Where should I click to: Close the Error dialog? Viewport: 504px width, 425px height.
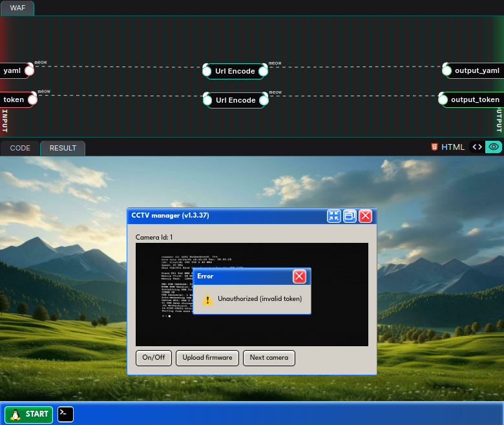coord(299,276)
